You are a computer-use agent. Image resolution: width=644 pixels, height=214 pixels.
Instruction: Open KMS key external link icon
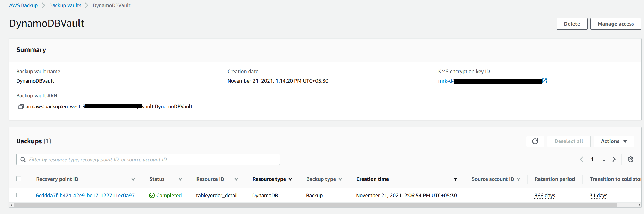pos(544,81)
